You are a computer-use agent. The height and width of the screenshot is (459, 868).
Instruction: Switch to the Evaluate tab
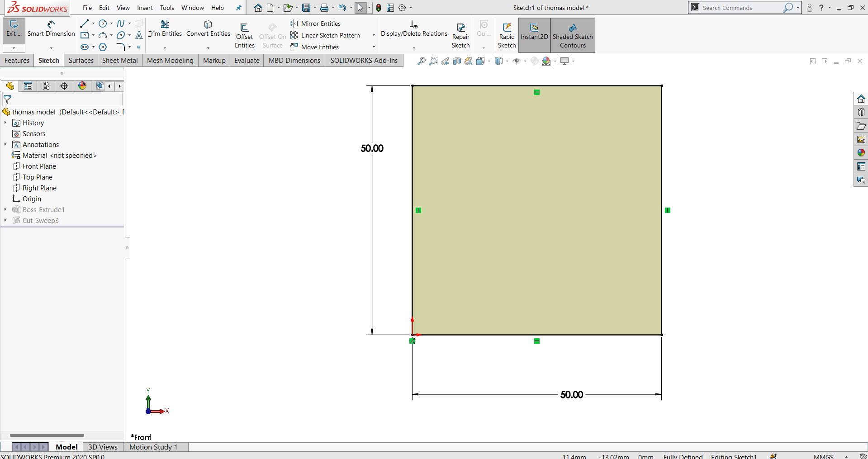click(247, 61)
